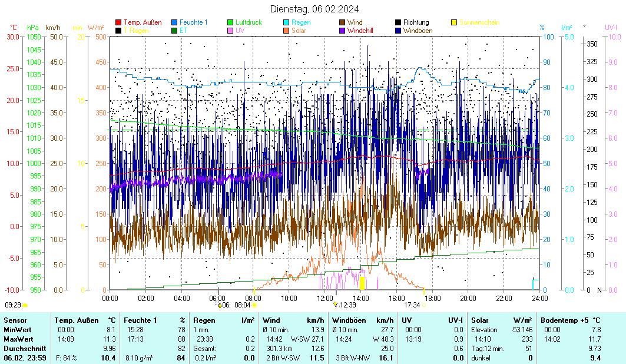The height and width of the screenshot is (364, 626).
Task: Click the brown Wind legend square
Action: (342, 22)
